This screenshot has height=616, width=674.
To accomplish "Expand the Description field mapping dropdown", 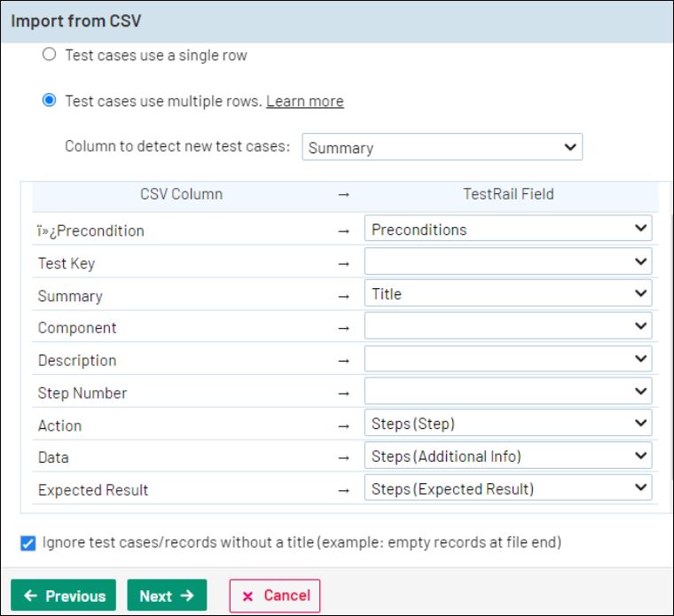I will point(507,360).
